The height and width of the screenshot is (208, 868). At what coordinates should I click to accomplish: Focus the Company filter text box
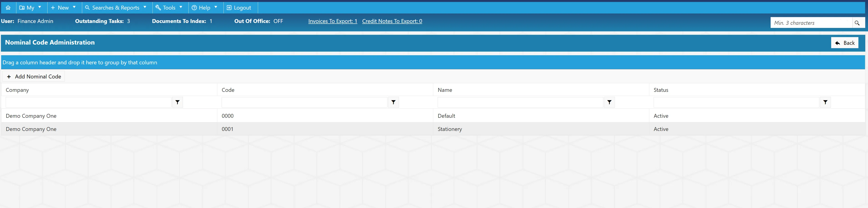tap(89, 102)
